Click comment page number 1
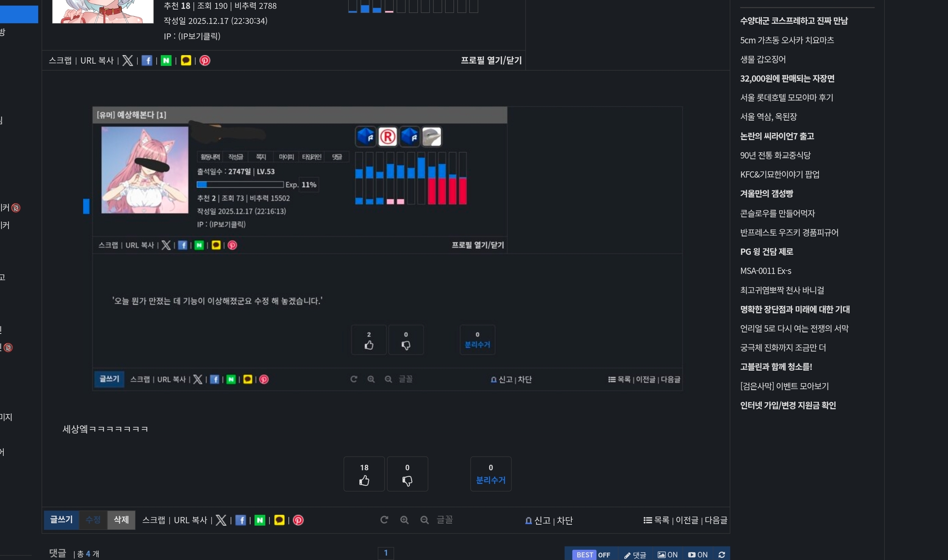948x560 pixels. click(x=386, y=553)
